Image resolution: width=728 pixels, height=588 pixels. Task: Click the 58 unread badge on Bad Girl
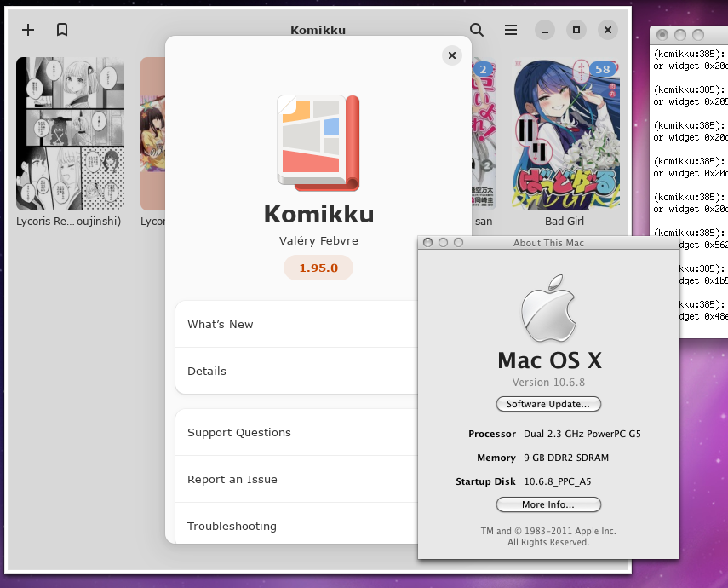(603, 70)
